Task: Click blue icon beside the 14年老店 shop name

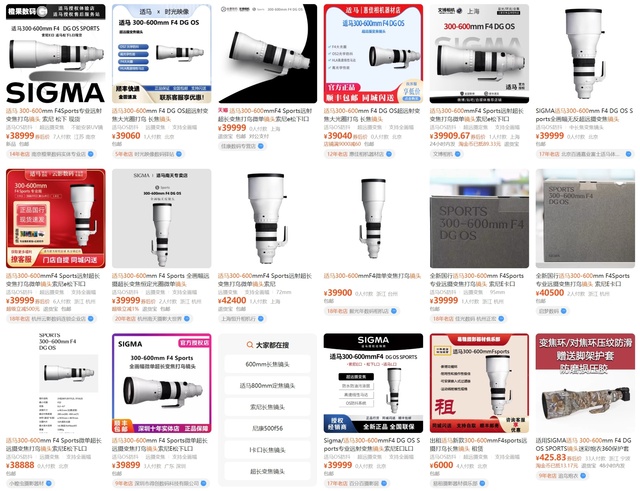Action: point(91,154)
